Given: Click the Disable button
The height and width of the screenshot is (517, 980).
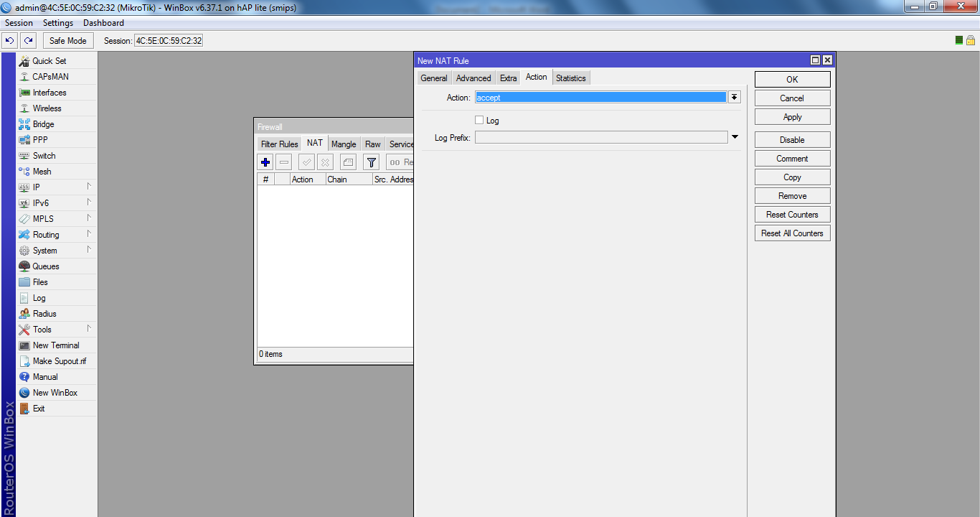Looking at the screenshot, I should [792, 140].
